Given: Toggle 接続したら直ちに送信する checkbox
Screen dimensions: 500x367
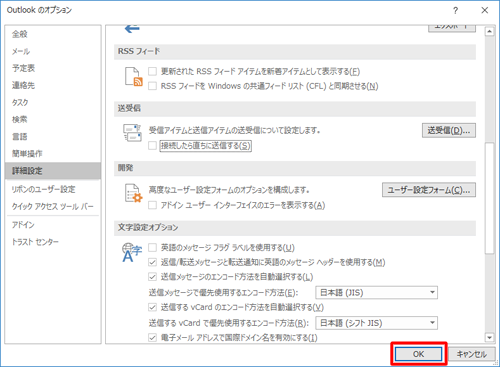Looking at the screenshot, I should (x=152, y=146).
